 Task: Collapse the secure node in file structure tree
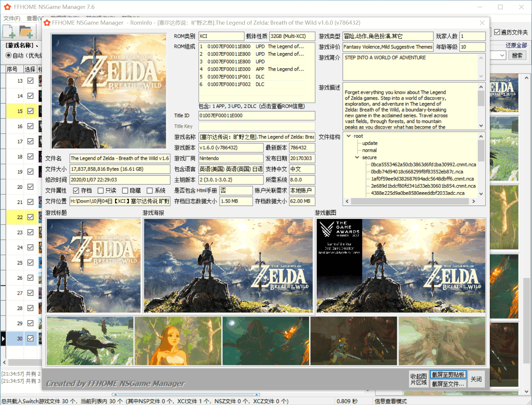tap(357, 157)
